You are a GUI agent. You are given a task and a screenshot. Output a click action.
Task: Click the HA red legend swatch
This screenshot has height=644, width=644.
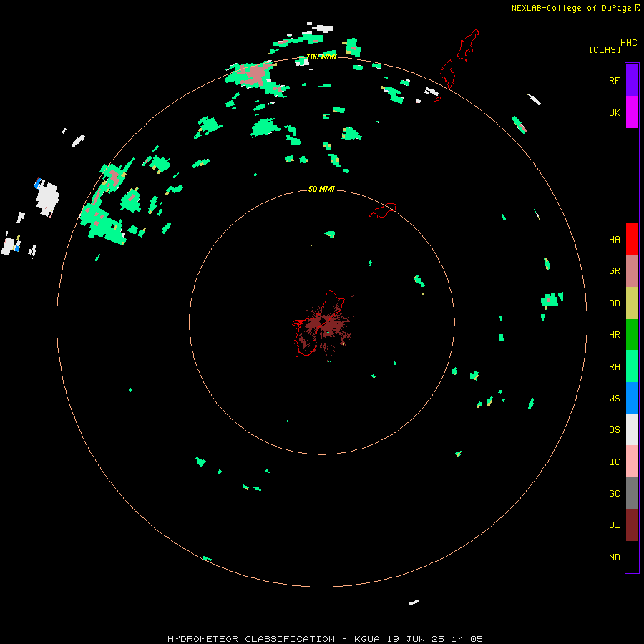coord(632,239)
